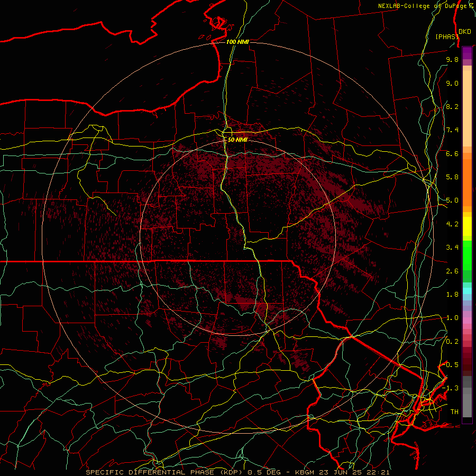Click the 0.5 DEG elevation angle text
The image size is (476, 476).
pyautogui.click(x=265, y=472)
